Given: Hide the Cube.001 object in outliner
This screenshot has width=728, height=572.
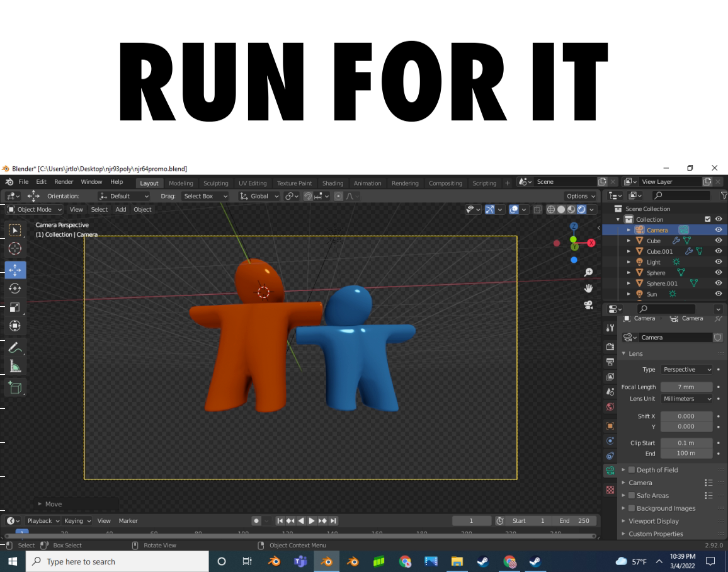Looking at the screenshot, I should tap(719, 251).
